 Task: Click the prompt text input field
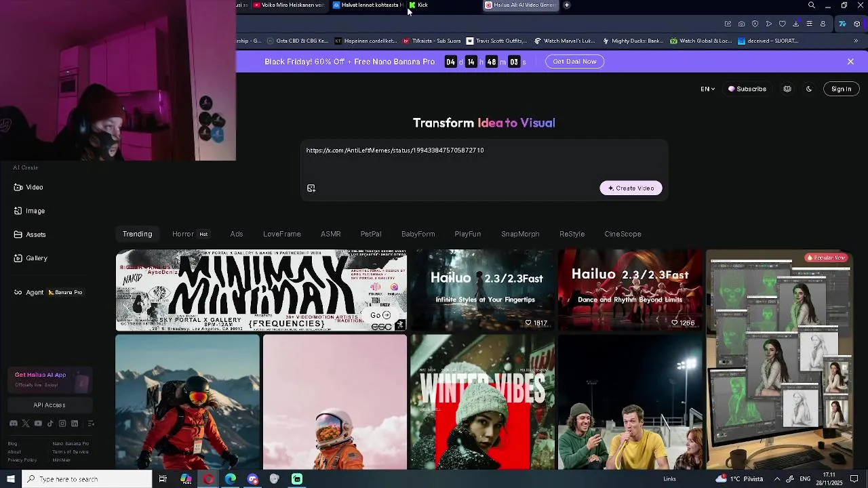[x=484, y=160]
